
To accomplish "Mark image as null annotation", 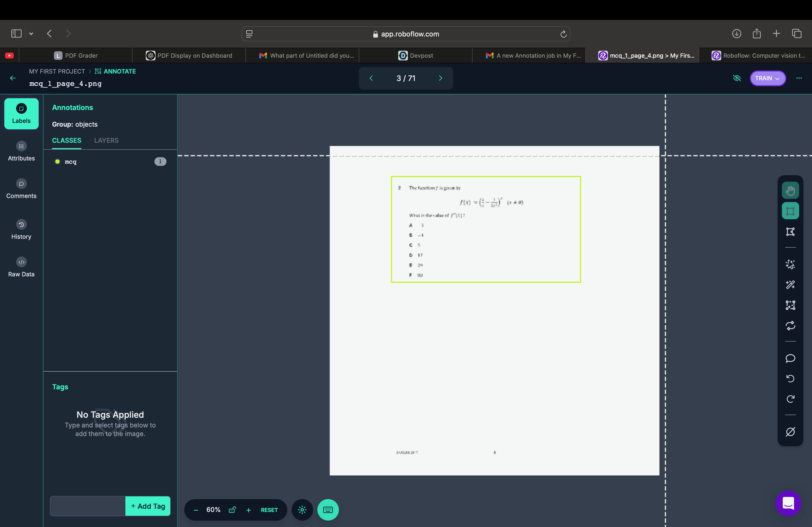I will point(790,431).
